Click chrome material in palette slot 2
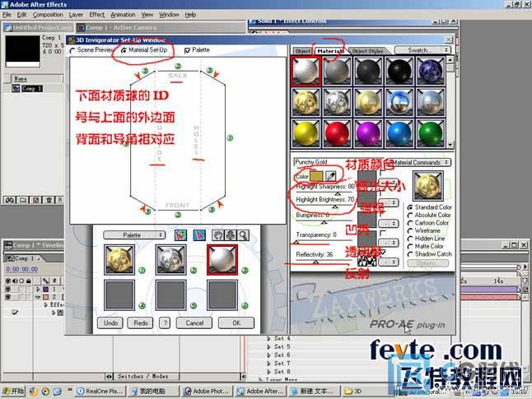 (x=170, y=260)
